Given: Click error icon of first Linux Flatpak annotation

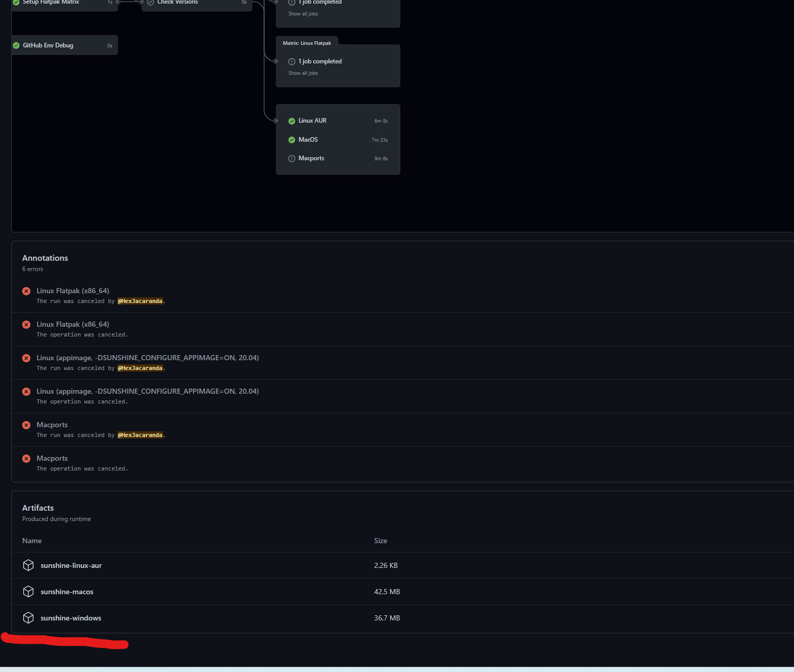Looking at the screenshot, I should pyautogui.click(x=26, y=291).
